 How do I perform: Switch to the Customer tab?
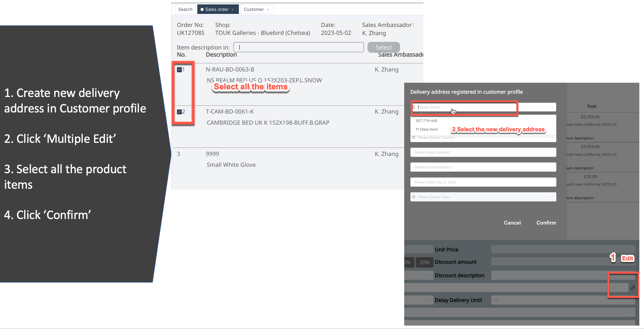253,9
